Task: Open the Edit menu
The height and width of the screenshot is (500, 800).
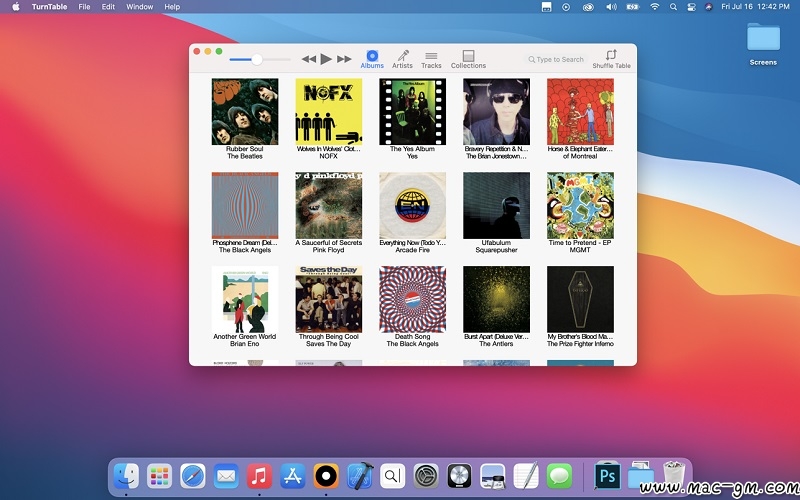Action: (x=108, y=7)
